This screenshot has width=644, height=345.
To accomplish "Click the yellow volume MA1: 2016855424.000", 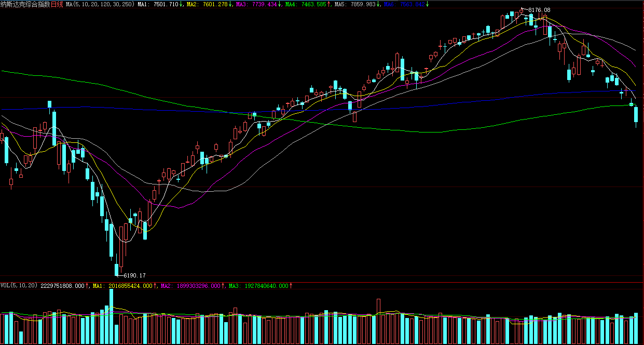I will click(122, 285).
